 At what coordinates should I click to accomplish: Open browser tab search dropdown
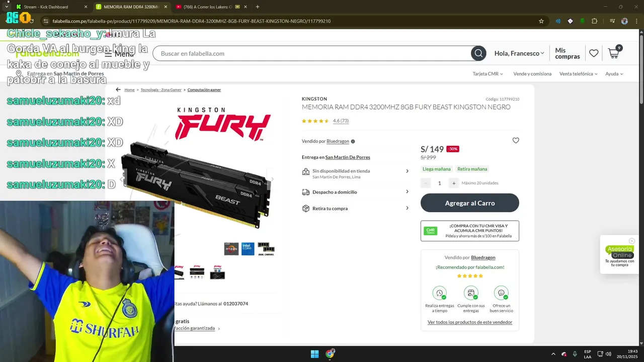(6, 7)
